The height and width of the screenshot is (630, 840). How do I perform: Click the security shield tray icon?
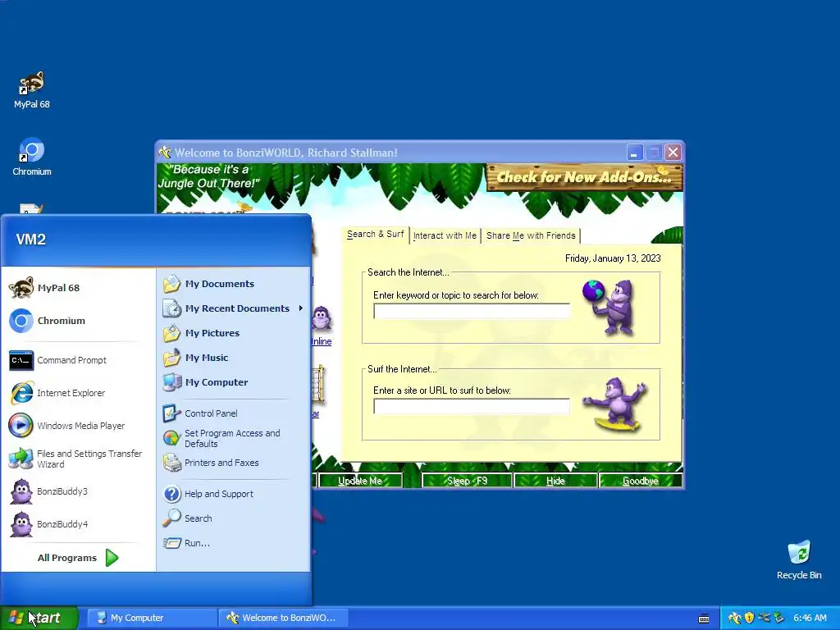click(x=750, y=618)
